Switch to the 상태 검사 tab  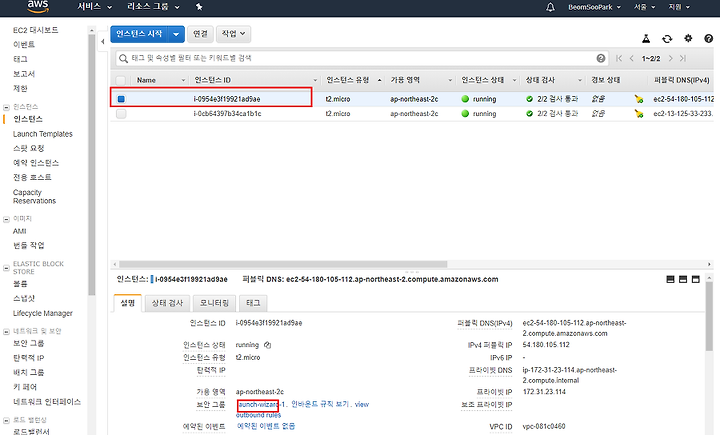[167, 303]
